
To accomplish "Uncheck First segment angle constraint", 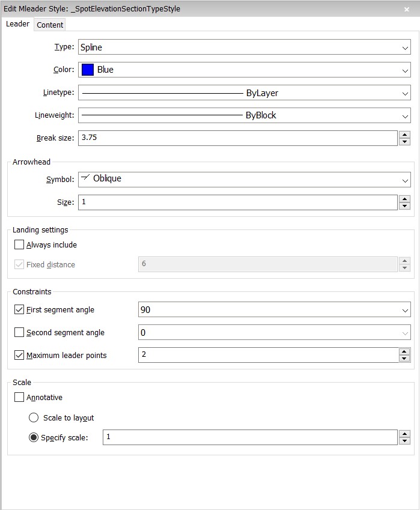I will tap(19, 310).
